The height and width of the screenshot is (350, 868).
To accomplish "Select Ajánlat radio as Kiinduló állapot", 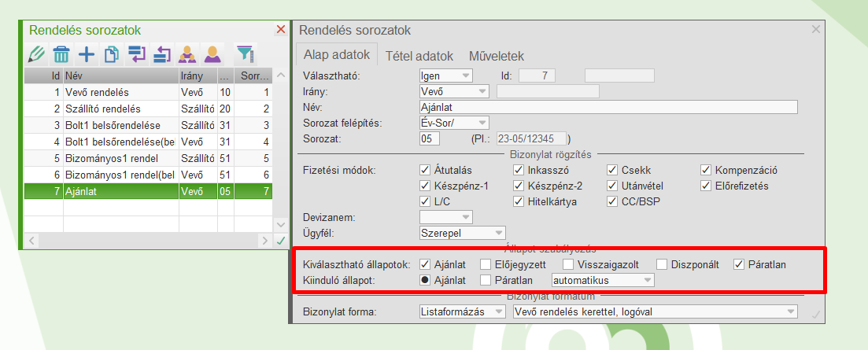I will pos(425,280).
